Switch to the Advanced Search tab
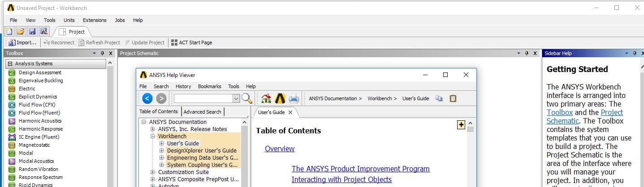The height and width of the screenshot is (187, 644). click(202, 112)
